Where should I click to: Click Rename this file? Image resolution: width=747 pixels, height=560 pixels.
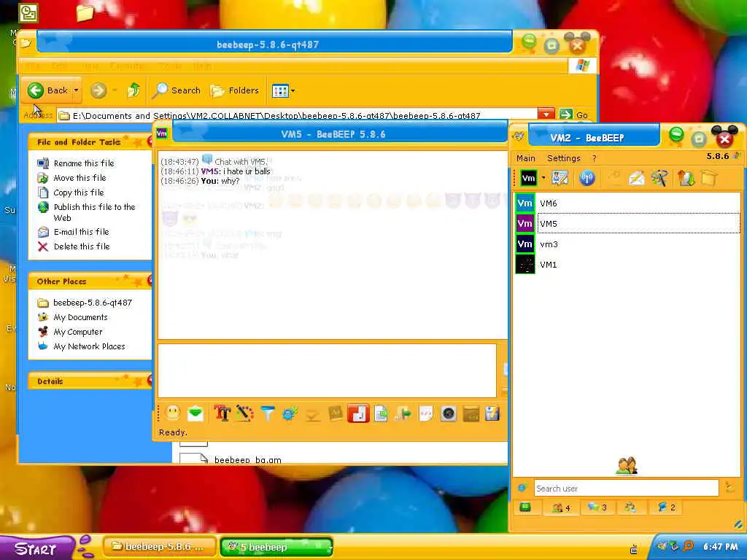pyautogui.click(x=84, y=163)
